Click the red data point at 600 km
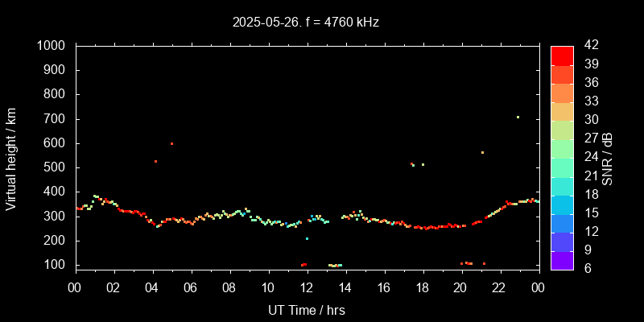The height and width of the screenshot is (322, 644). 171,144
